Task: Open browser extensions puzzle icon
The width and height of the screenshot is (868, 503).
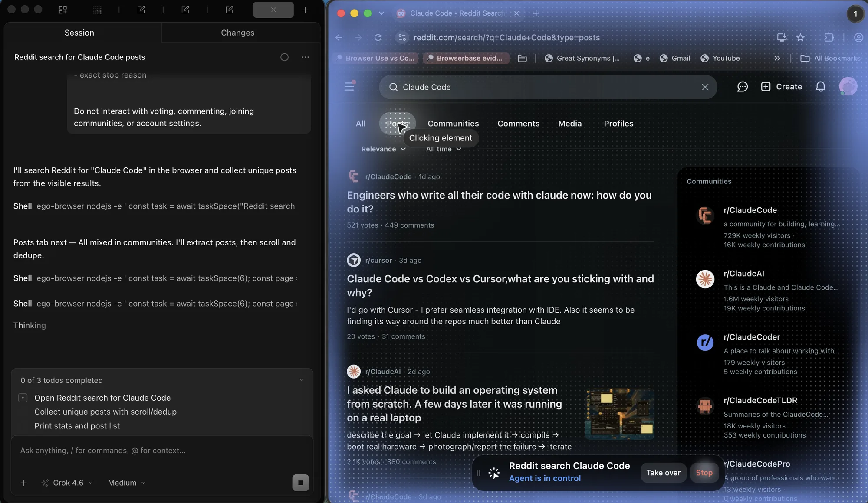Action: 829,38
